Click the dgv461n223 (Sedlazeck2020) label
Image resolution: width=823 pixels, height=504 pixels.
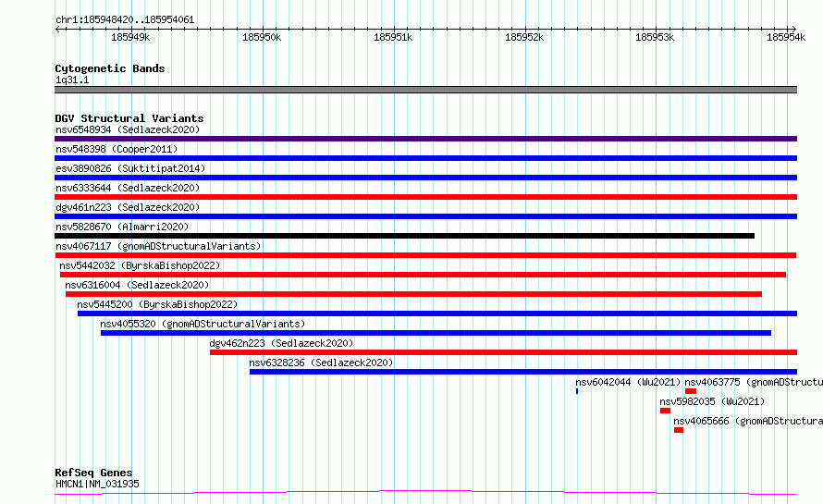(128, 207)
